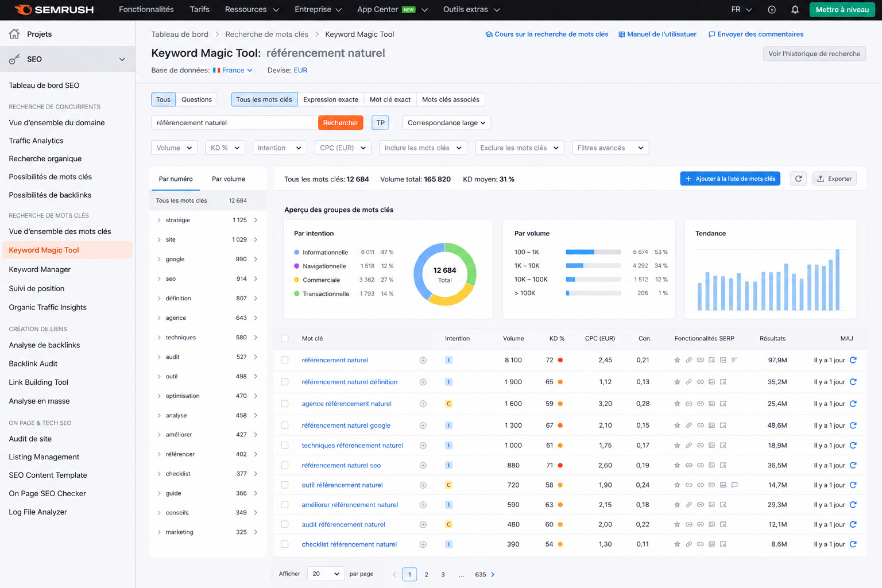
Task: Refresh data for référencement naturel row
Action: 853,360
